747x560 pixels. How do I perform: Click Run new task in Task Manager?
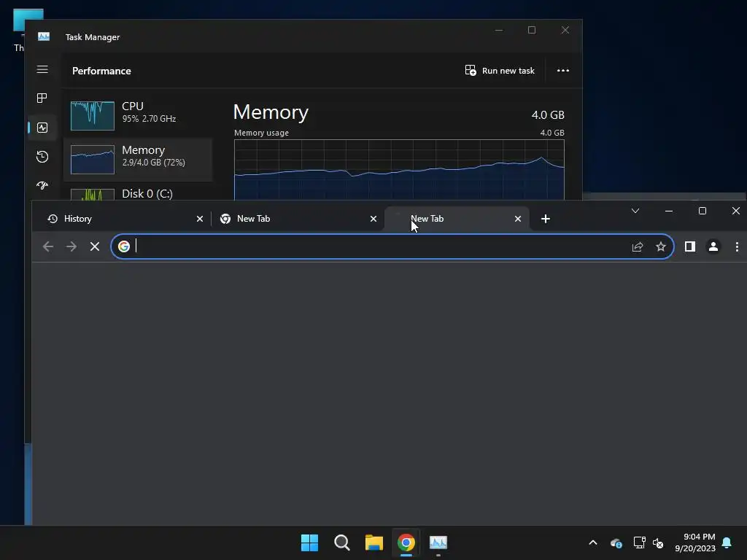coord(500,71)
